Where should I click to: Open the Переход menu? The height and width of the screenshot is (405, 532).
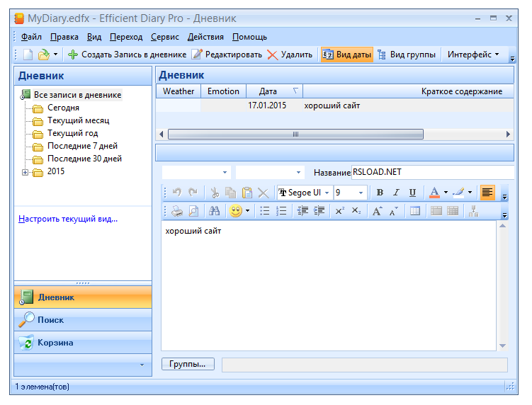pyautogui.click(x=126, y=37)
